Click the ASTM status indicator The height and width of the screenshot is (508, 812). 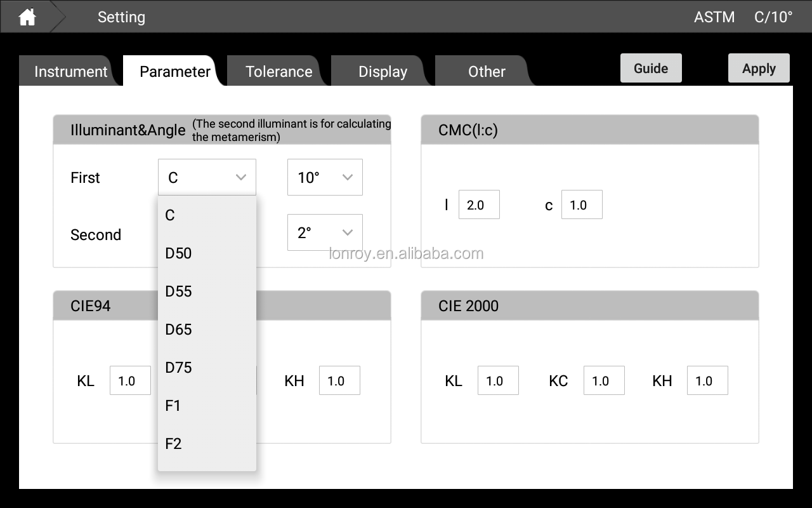click(714, 17)
